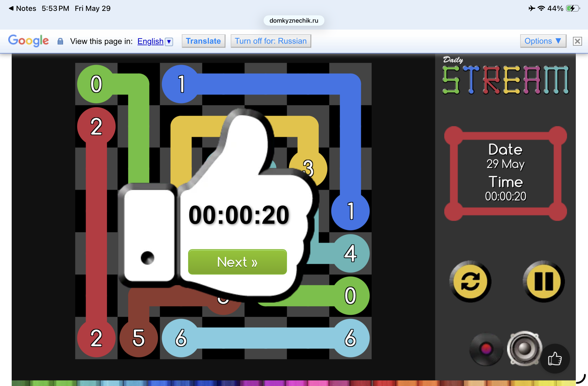Open the English language dropdown arrow

tap(169, 42)
